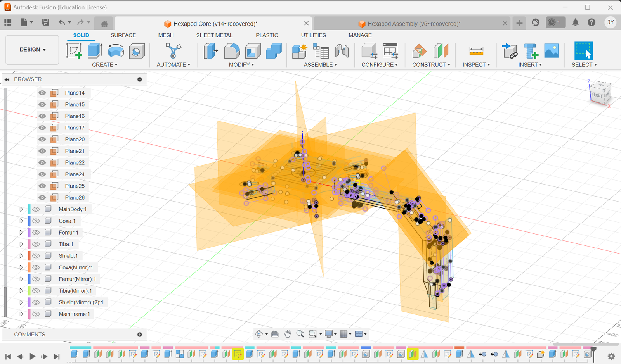Open Display Settings from the navigation bar

click(x=328, y=334)
